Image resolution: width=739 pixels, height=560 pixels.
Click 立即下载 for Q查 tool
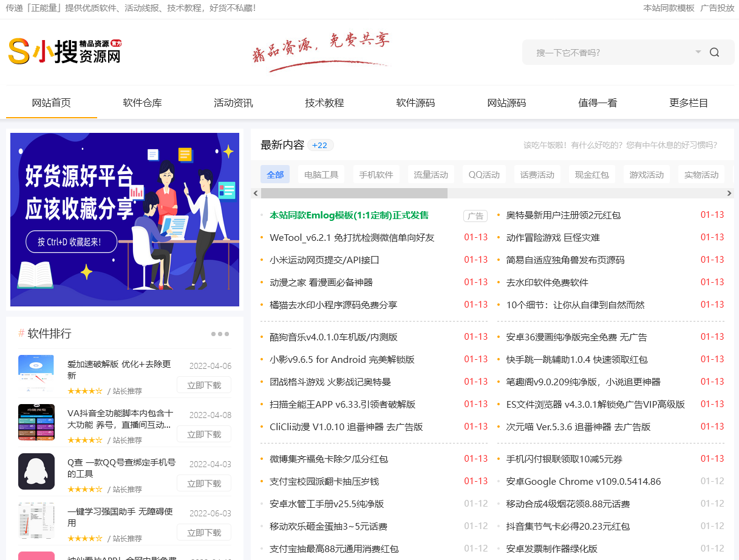(x=203, y=483)
